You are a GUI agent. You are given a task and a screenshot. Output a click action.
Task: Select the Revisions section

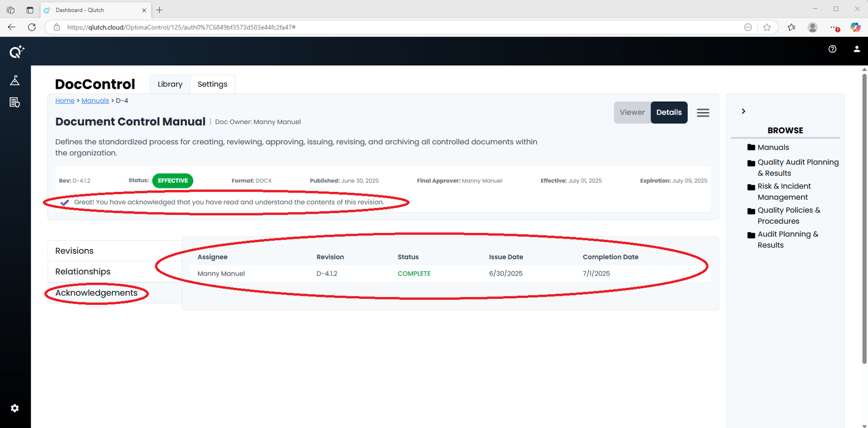coord(75,251)
